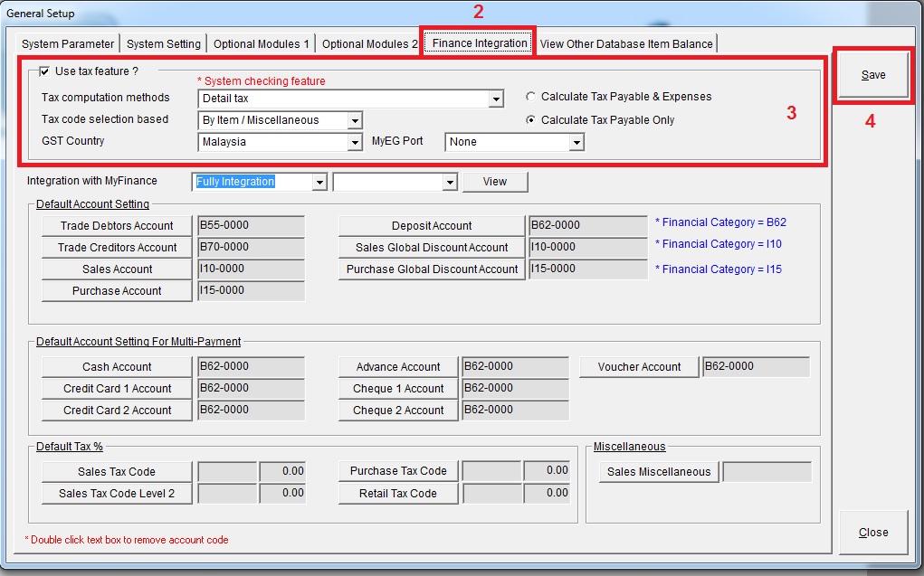Select the Sales Global Discount Account button

[x=432, y=248]
